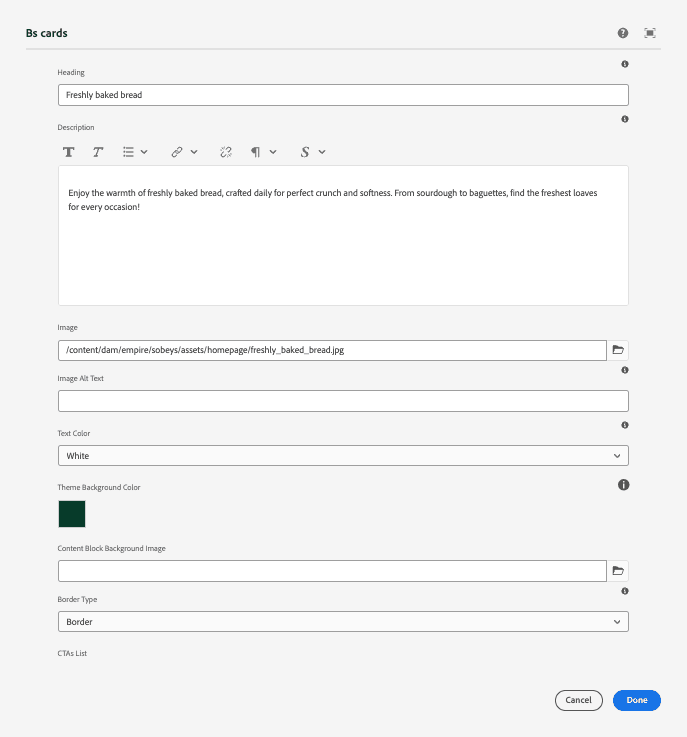Toggle fullscreen mode for the dialog
The height and width of the screenshot is (737, 687).
[x=650, y=33]
